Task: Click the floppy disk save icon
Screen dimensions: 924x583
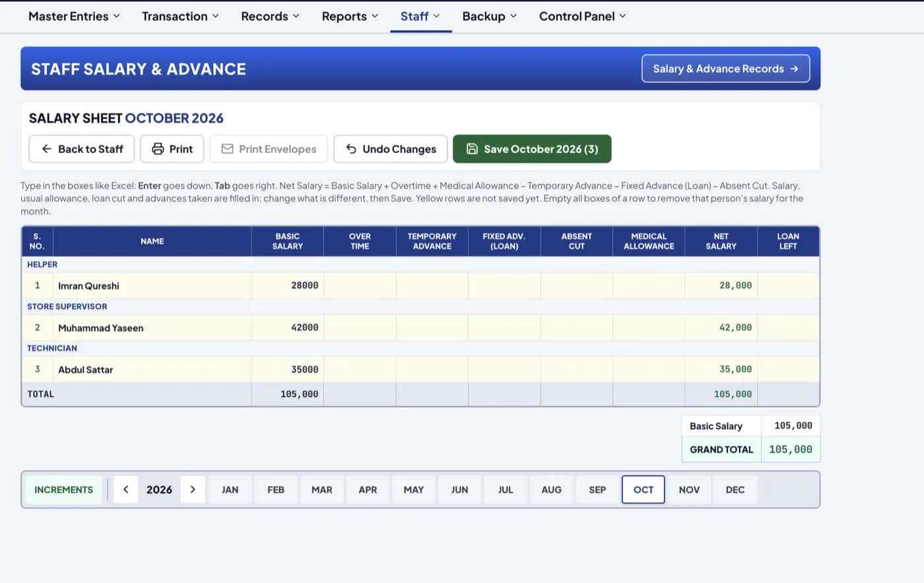Action: (472, 149)
